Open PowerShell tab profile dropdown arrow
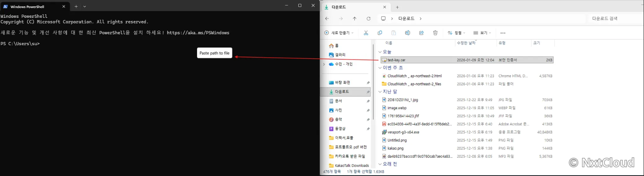Screen dimensions: 644x176 pos(85,7)
